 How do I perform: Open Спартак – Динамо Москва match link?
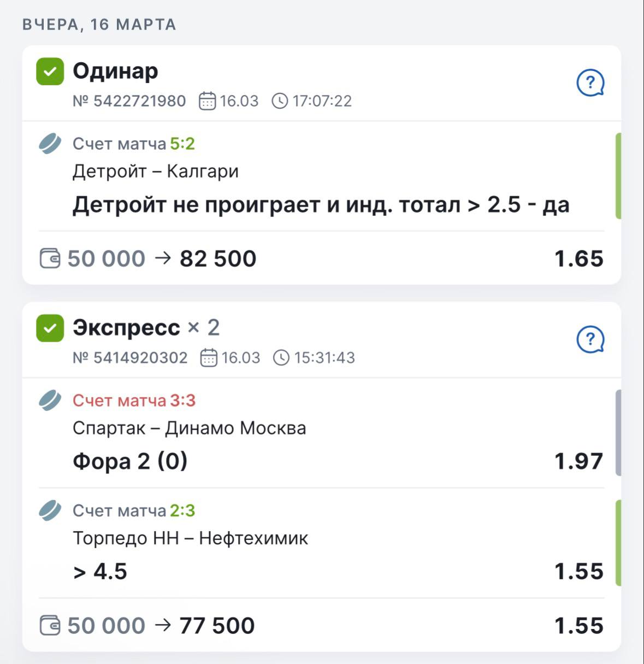click(x=189, y=428)
